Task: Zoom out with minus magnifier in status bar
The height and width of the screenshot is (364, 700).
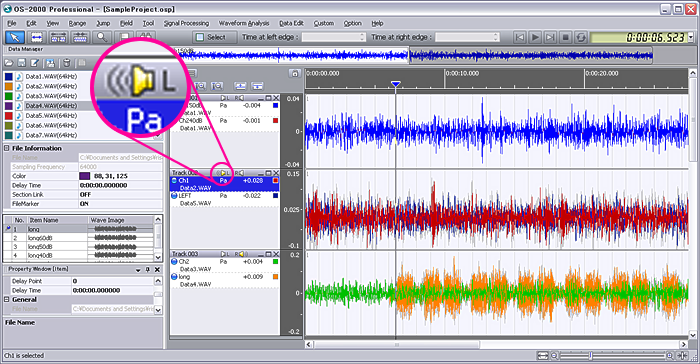Action: pos(554,356)
